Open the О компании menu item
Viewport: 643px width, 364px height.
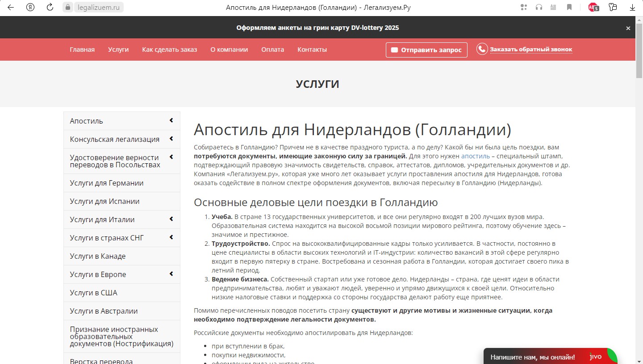click(x=229, y=50)
